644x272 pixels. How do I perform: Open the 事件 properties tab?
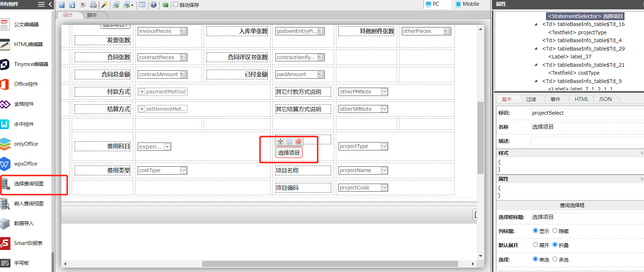click(555, 99)
